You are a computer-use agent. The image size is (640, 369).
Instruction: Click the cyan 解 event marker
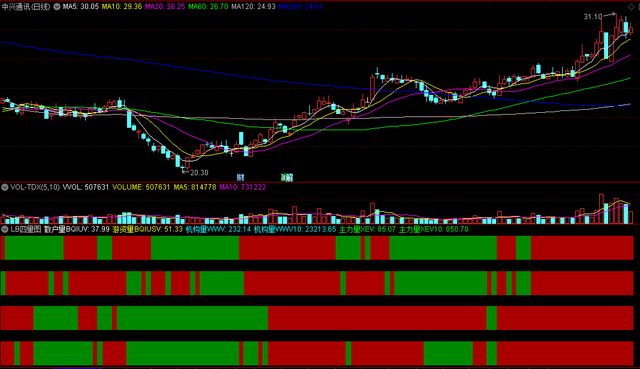[289, 178]
